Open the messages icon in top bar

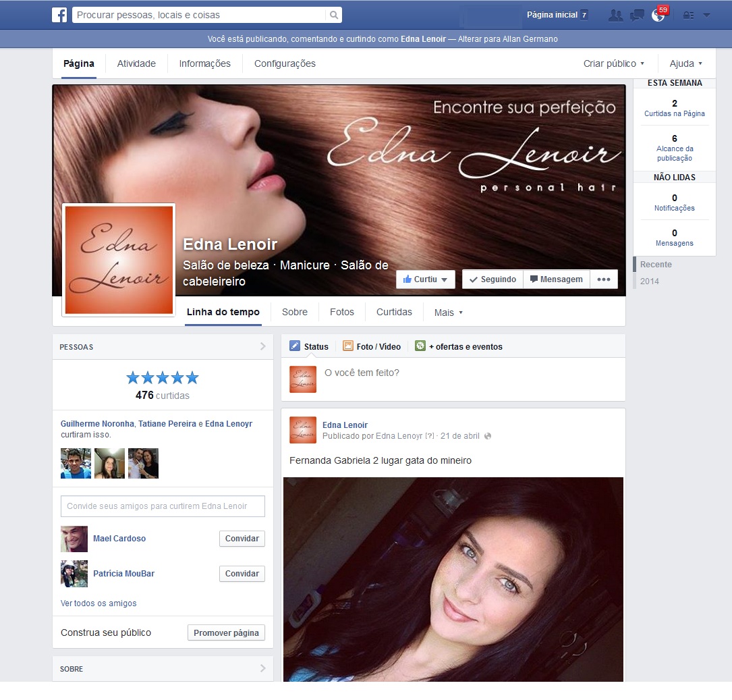click(637, 15)
